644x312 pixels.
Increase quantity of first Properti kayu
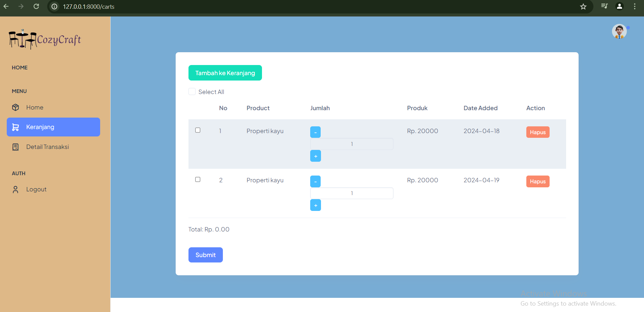[315, 156]
